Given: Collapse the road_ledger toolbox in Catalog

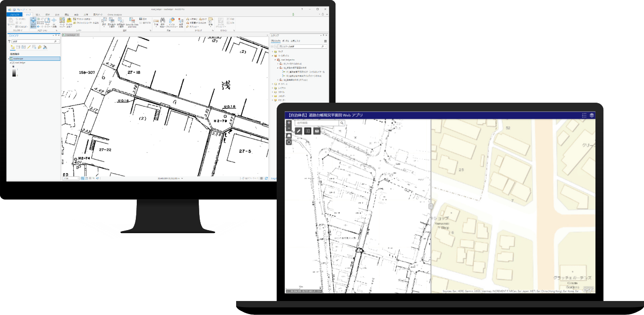Looking at the screenshot, I should pos(275,60).
